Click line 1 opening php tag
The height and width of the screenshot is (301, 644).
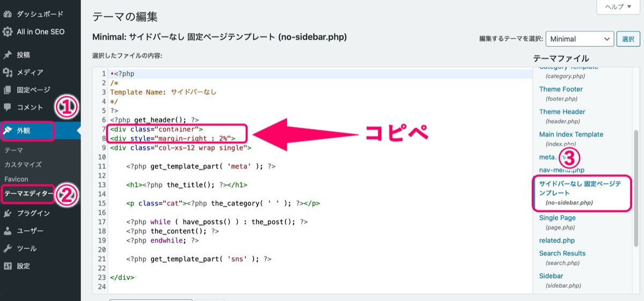(x=122, y=74)
